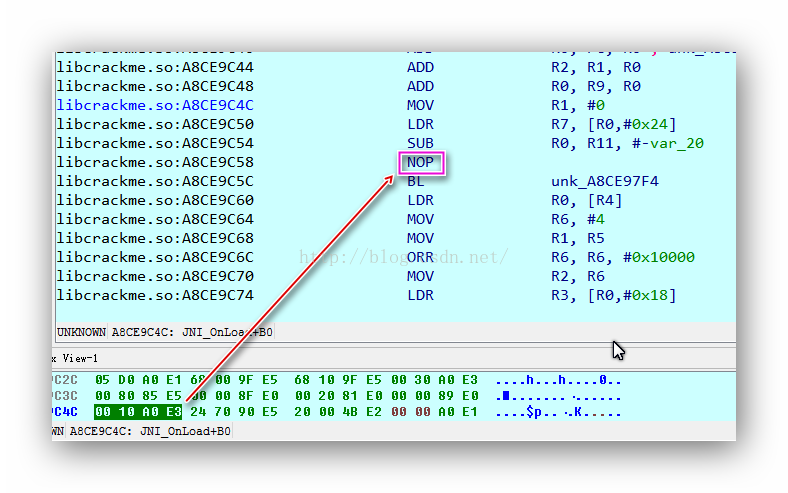Click hex bytes 20 00 4B E2
Viewport: 788px width, 493px height.
point(338,412)
